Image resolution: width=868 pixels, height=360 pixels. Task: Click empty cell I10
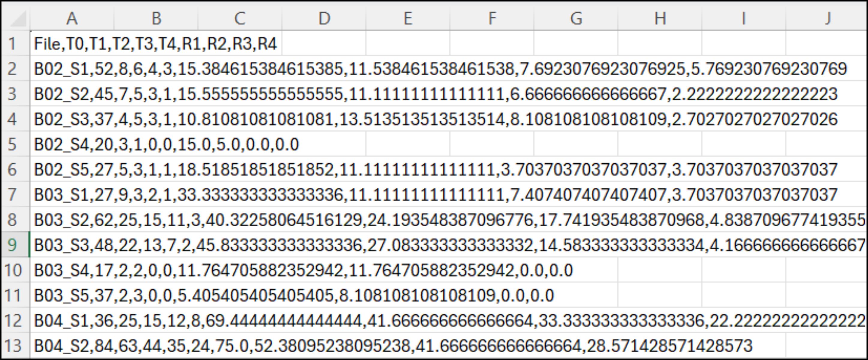point(744,270)
